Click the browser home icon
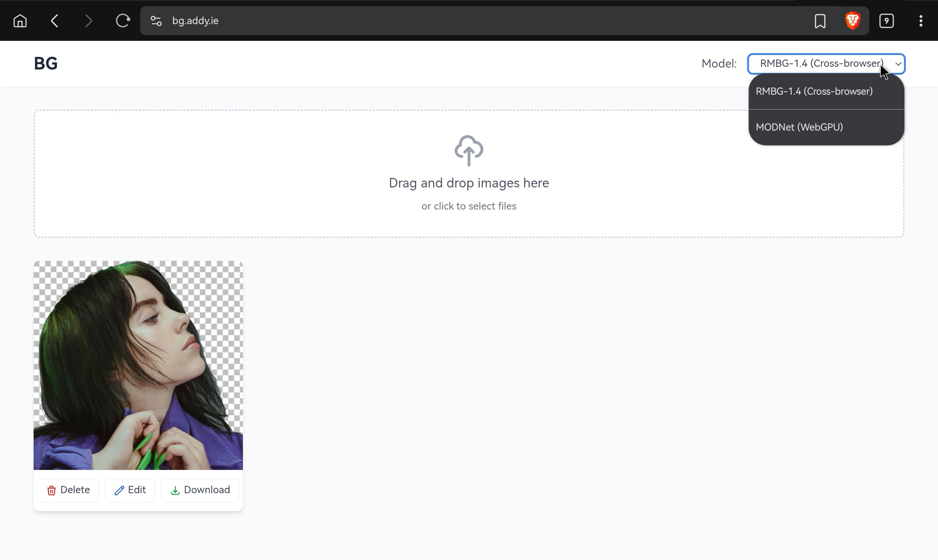 20,21
